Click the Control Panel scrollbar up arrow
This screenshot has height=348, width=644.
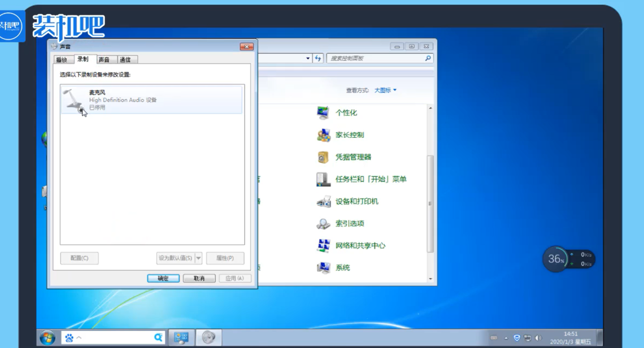(430, 108)
